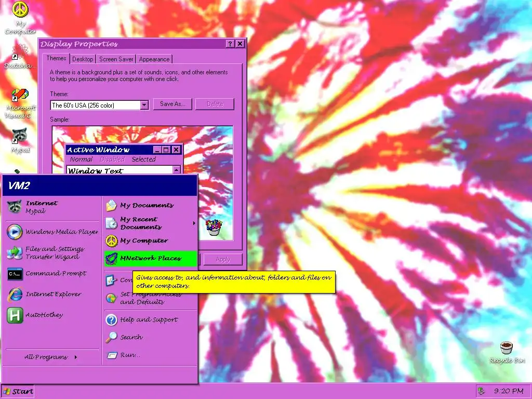532x399 pixels.
Task: Click the Display Properties help question button
Action: (x=230, y=44)
